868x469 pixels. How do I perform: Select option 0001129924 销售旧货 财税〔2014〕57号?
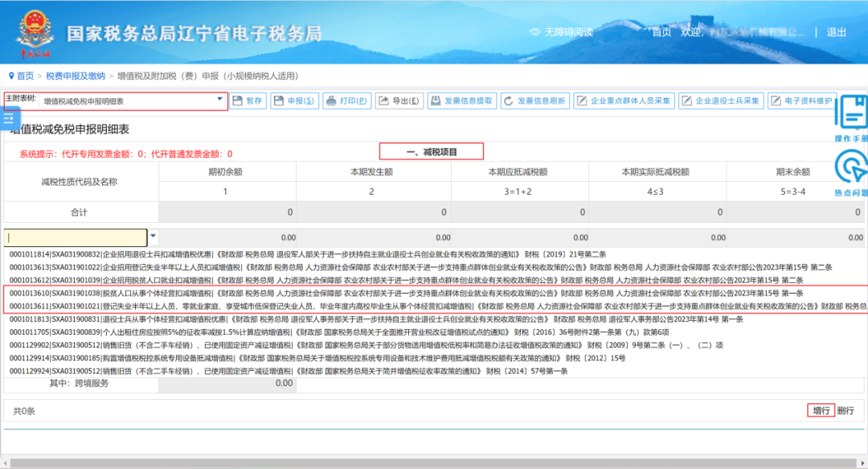pyautogui.click(x=289, y=371)
